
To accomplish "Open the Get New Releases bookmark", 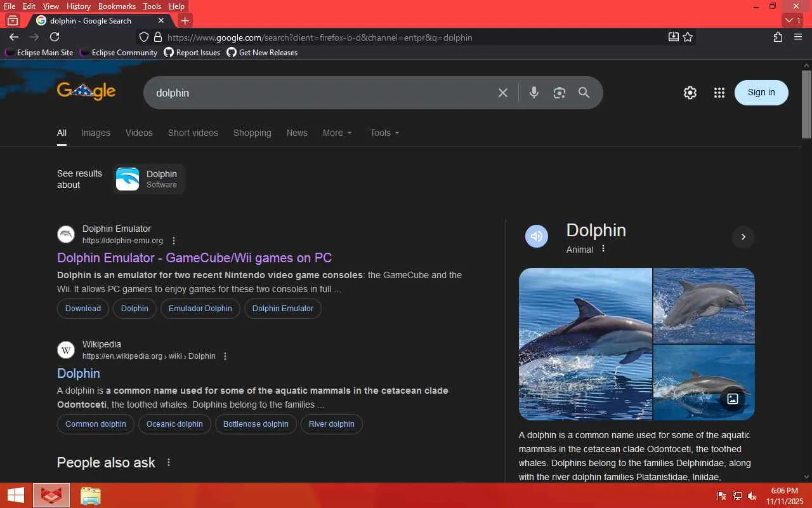I will 262,53.
